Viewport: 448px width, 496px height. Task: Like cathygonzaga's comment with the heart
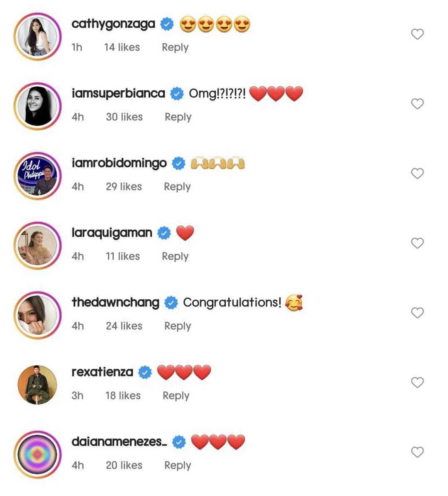click(x=417, y=34)
